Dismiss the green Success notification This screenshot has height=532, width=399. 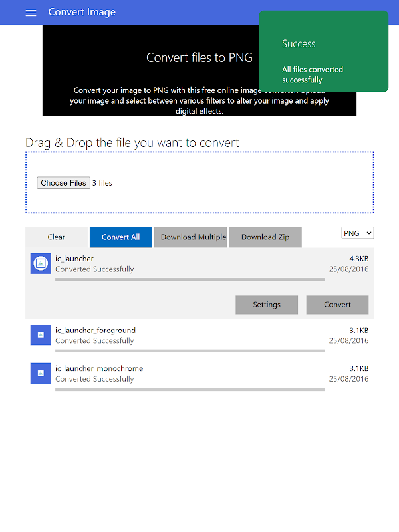click(x=323, y=51)
